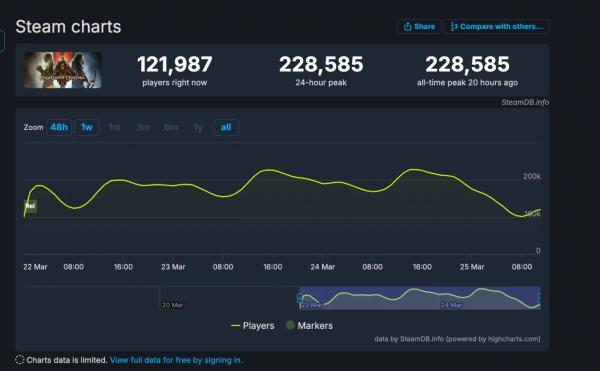The height and width of the screenshot is (371, 600).
Task: Click the 1y zoom option
Action: tap(198, 127)
